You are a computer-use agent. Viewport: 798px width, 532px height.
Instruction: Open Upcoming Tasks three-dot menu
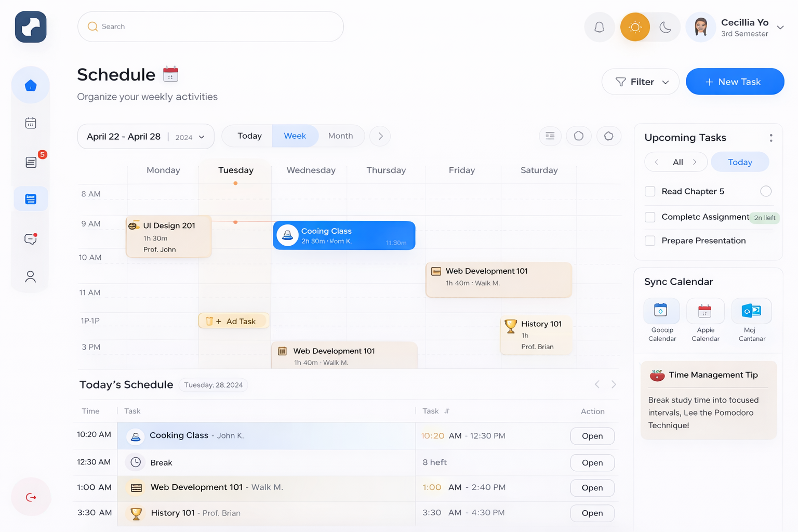(x=770, y=138)
